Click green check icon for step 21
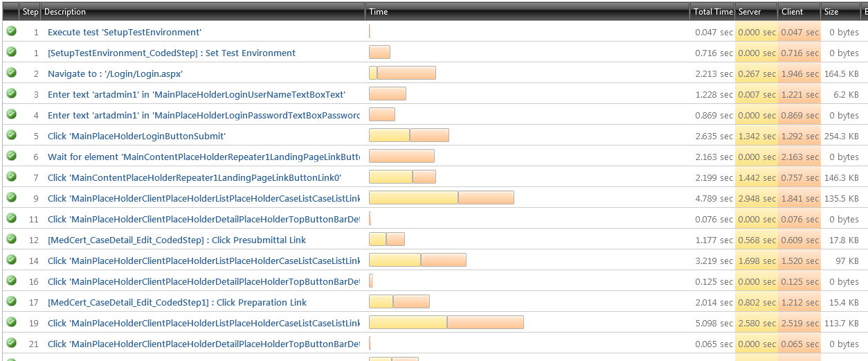 tap(11, 343)
